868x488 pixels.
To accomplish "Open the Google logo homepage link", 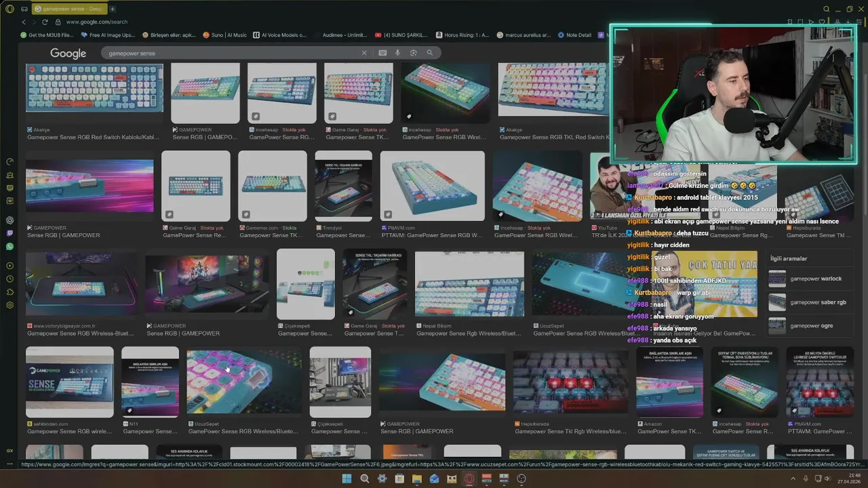I will [68, 54].
